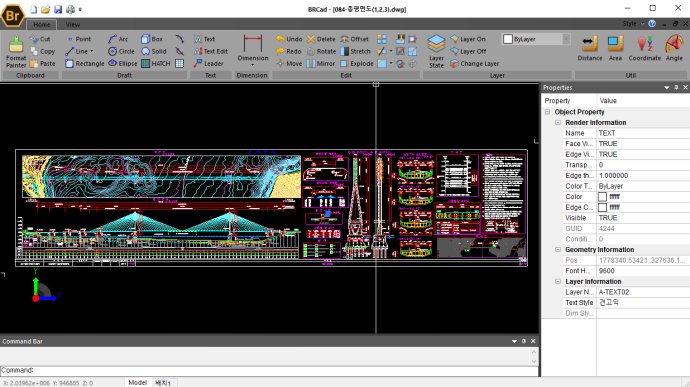Click the Change Layer button

[x=474, y=63]
